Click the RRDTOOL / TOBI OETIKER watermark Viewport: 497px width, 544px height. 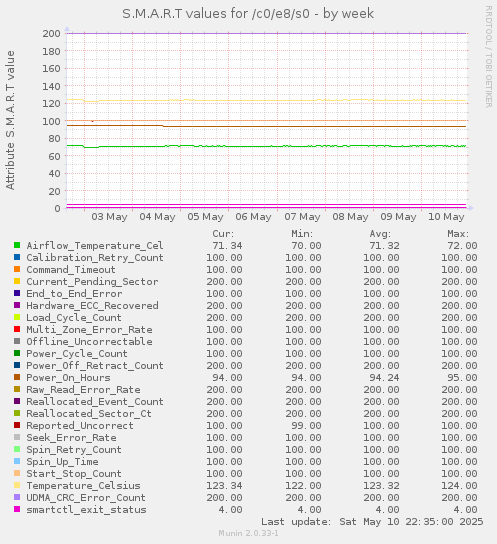[x=488, y=57]
